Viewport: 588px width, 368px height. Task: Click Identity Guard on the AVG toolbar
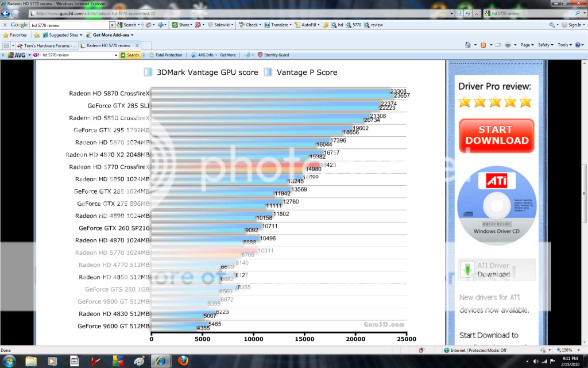(273, 55)
